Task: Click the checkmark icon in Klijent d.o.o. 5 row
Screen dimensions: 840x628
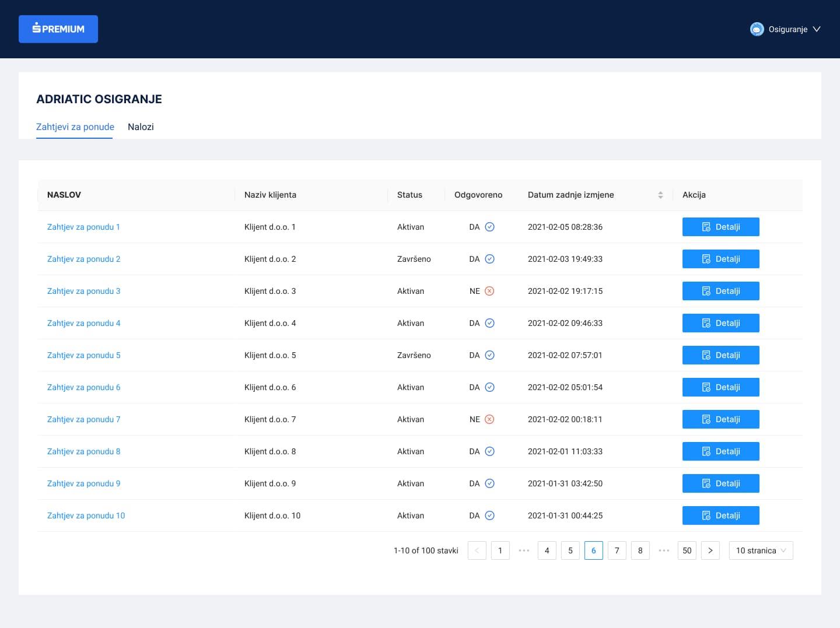Action: click(x=490, y=355)
